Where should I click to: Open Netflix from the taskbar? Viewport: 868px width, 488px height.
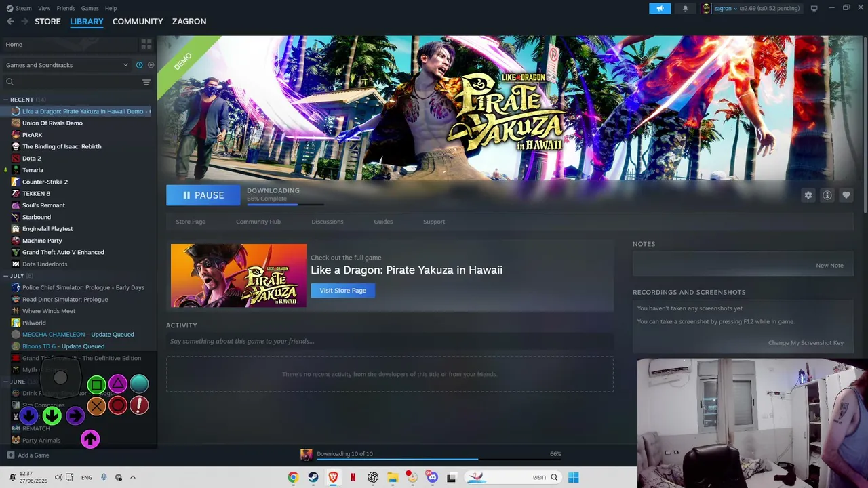coord(353,477)
